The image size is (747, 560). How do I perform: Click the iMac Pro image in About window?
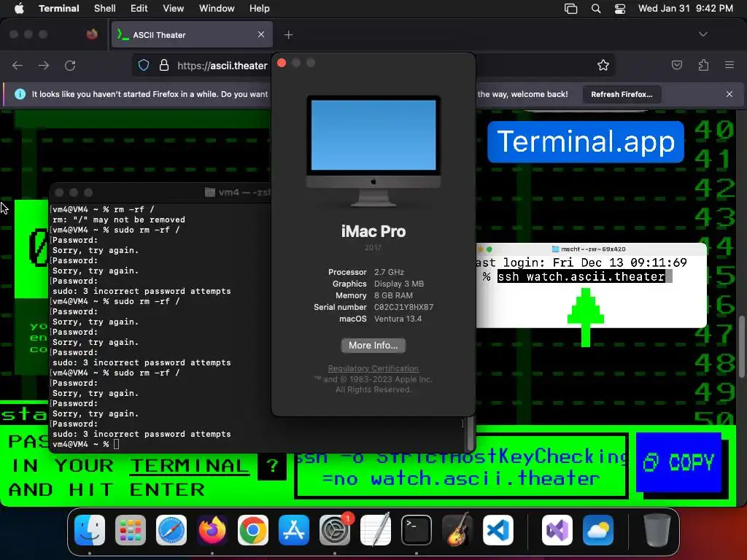pyautogui.click(x=373, y=151)
